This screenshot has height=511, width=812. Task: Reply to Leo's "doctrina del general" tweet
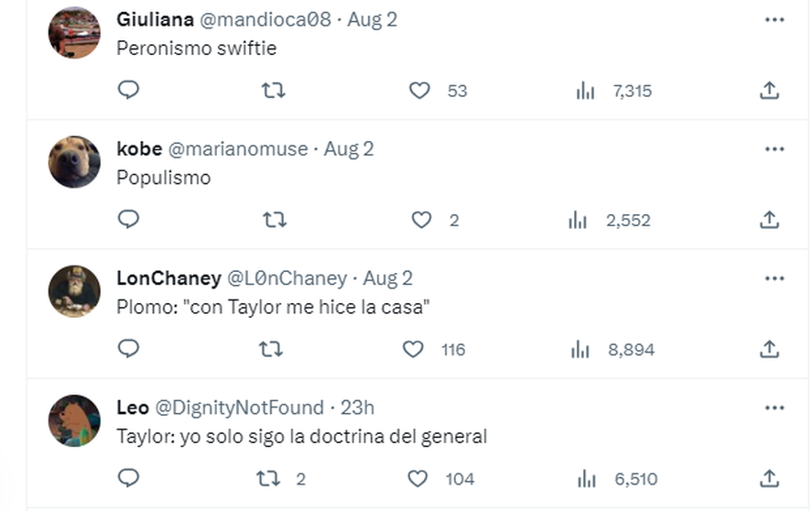coord(129,478)
